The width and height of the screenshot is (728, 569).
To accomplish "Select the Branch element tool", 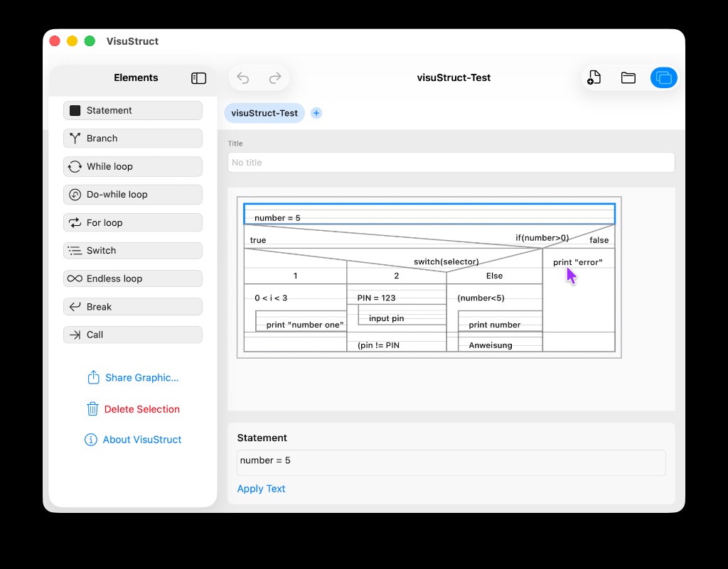I will click(132, 138).
